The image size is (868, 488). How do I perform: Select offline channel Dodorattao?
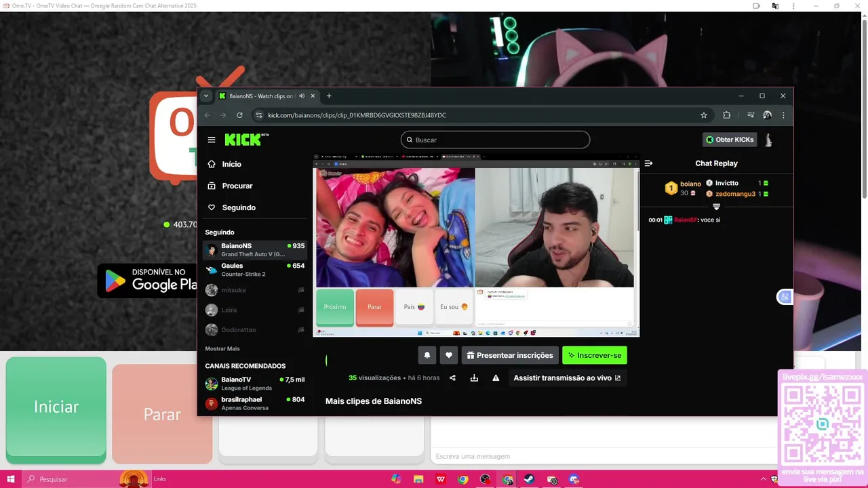[x=255, y=329]
